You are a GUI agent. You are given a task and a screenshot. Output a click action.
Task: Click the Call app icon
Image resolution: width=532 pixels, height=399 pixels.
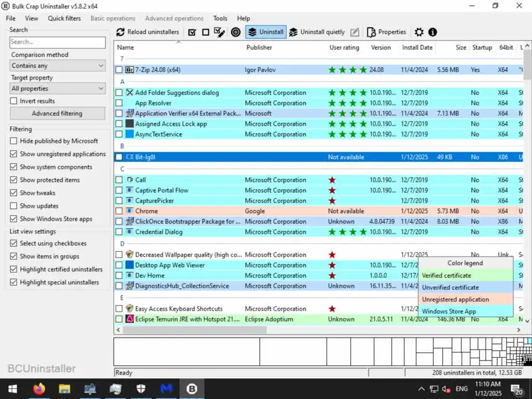pos(129,180)
